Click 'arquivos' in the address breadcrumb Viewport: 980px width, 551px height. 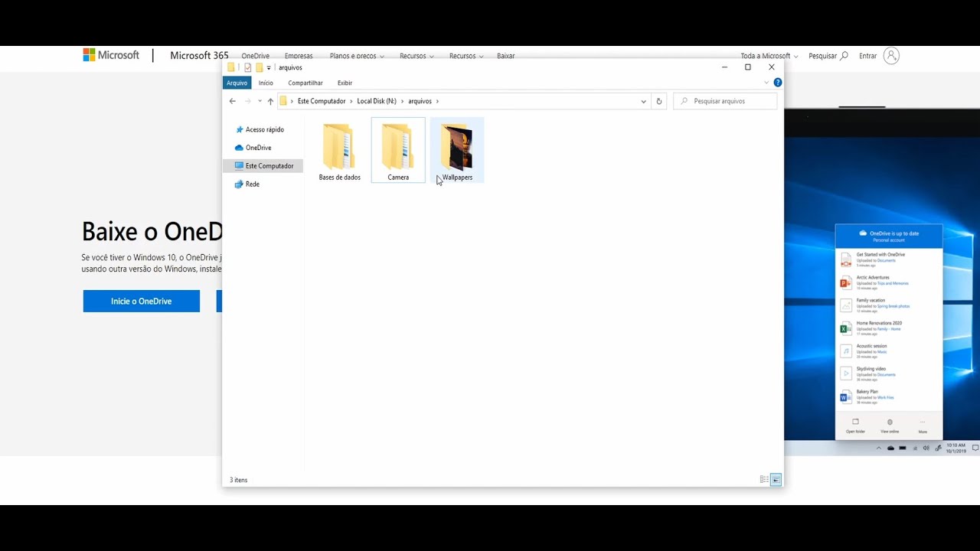420,101
